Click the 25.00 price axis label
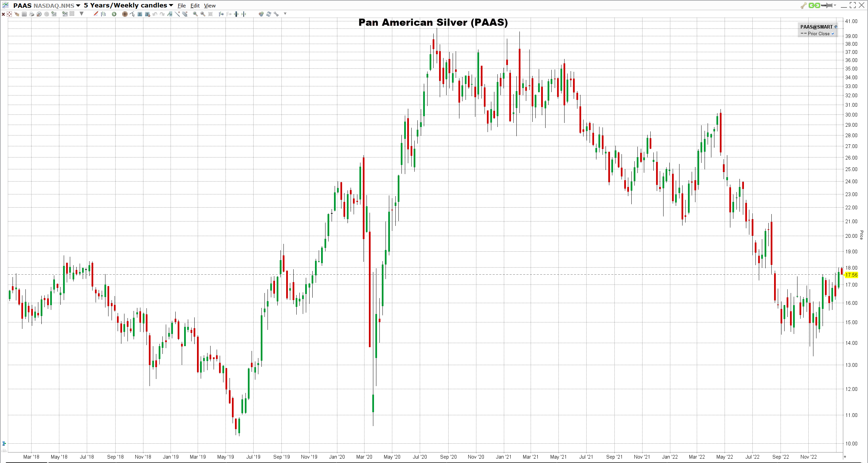The width and height of the screenshot is (868, 463). click(851, 169)
